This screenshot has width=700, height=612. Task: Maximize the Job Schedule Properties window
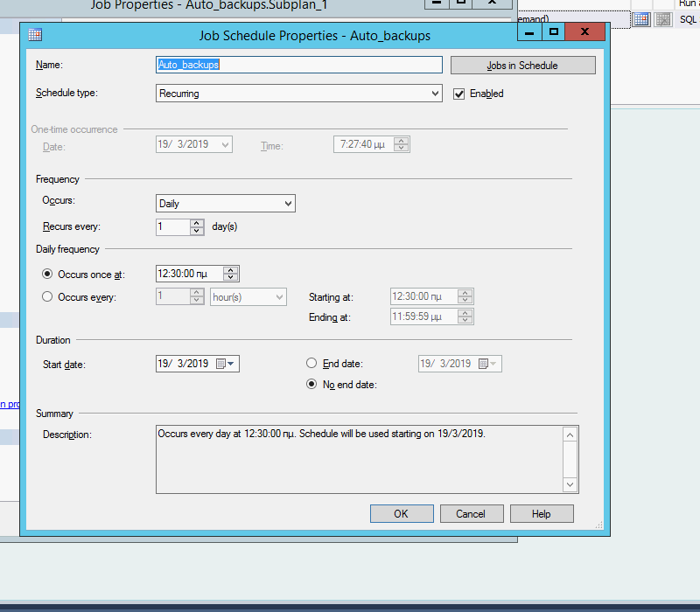coord(554,32)
